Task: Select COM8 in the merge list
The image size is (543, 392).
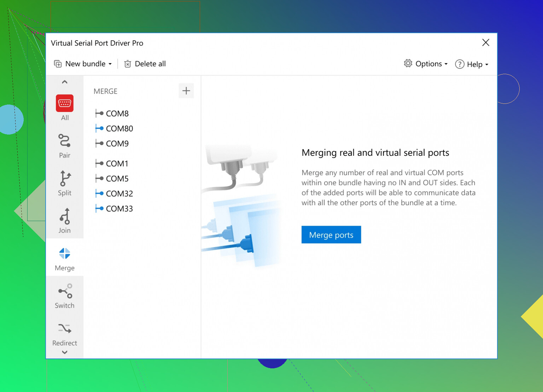Action: pos(117,113)
